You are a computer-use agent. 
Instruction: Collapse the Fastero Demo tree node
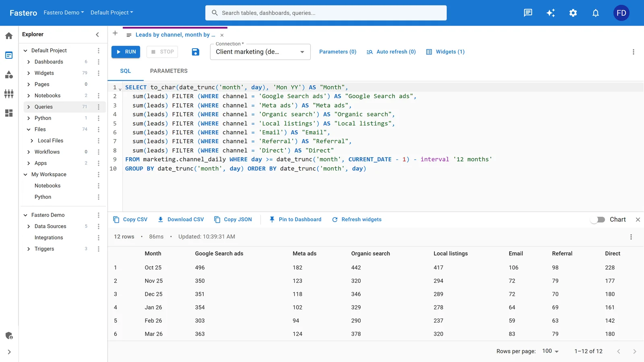pos(25,215)
